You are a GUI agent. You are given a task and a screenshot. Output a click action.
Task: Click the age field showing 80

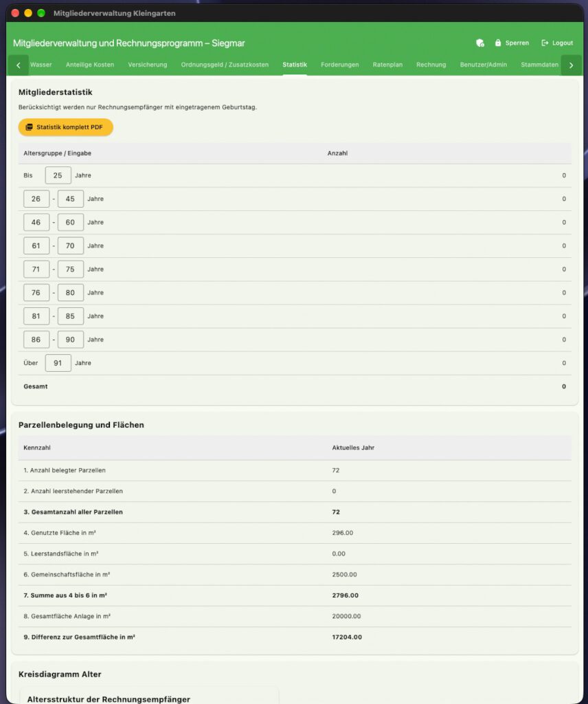(71, 293)
